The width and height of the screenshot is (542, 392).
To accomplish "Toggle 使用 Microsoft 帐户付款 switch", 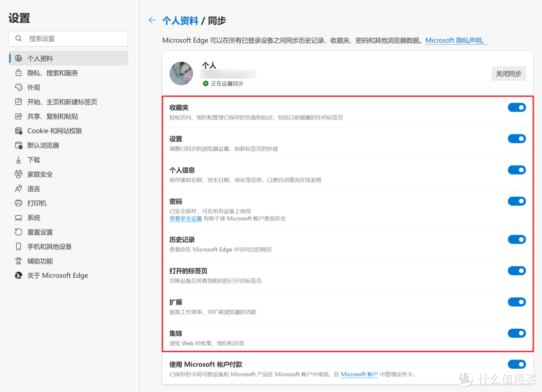I will point(517,364).
